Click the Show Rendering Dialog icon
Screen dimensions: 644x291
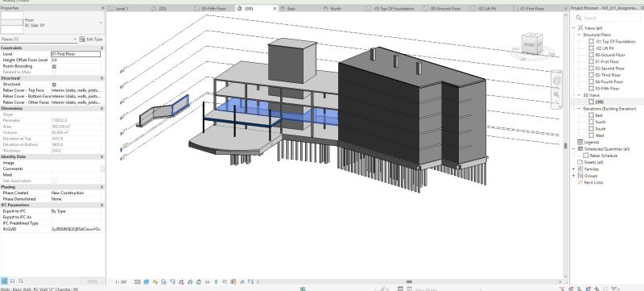pos(172,282)
